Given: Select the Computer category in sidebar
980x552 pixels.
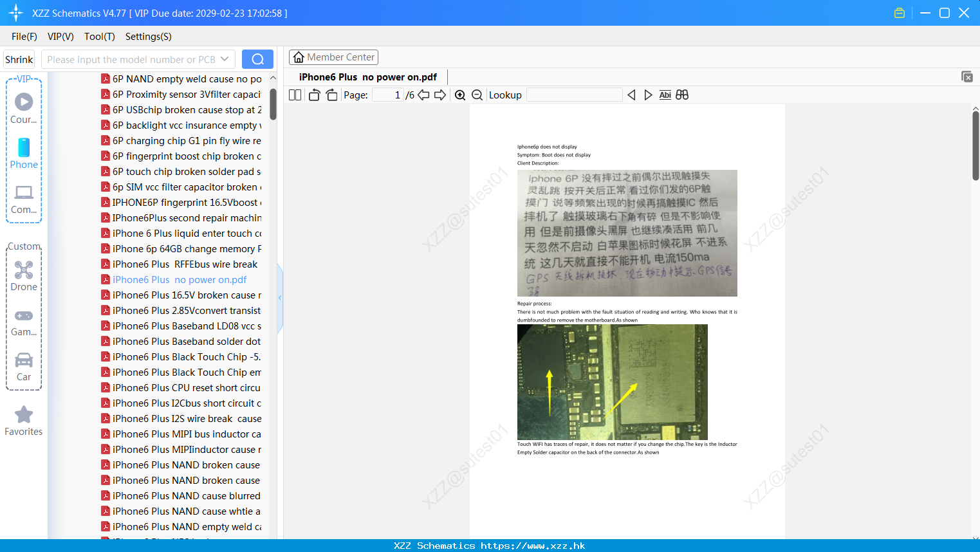Looking at the screenshot, I should (x=24, y=199).
